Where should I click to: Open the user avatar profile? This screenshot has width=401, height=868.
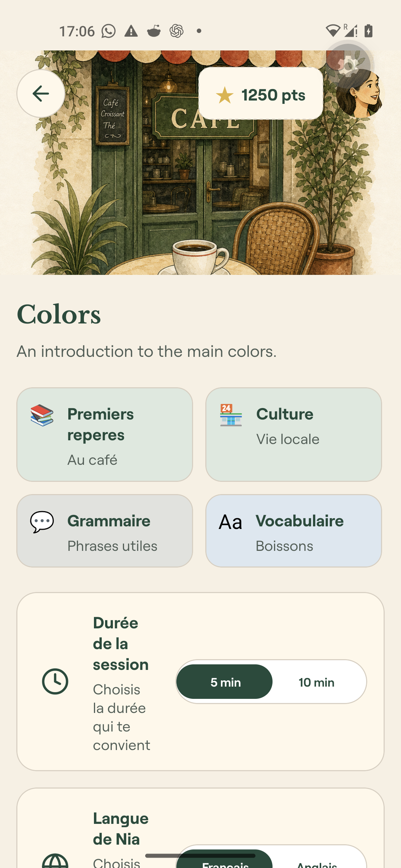[x=359, y=93]
